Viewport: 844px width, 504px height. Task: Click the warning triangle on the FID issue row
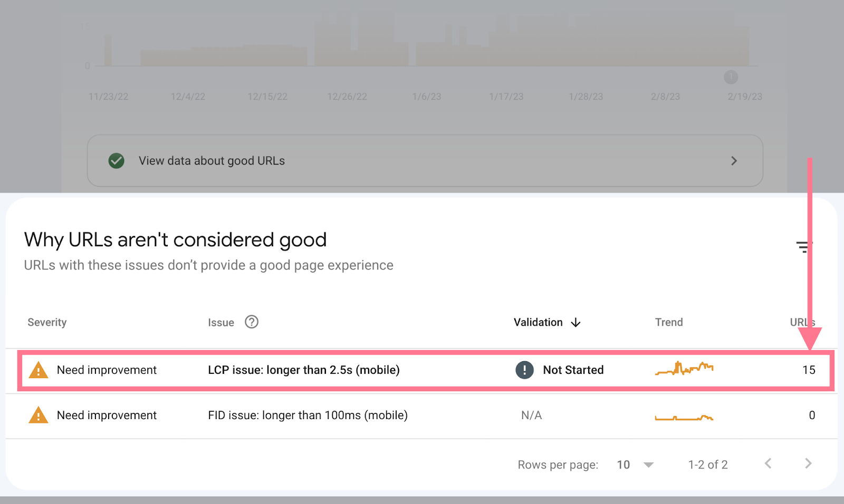[x=39, y=415]
